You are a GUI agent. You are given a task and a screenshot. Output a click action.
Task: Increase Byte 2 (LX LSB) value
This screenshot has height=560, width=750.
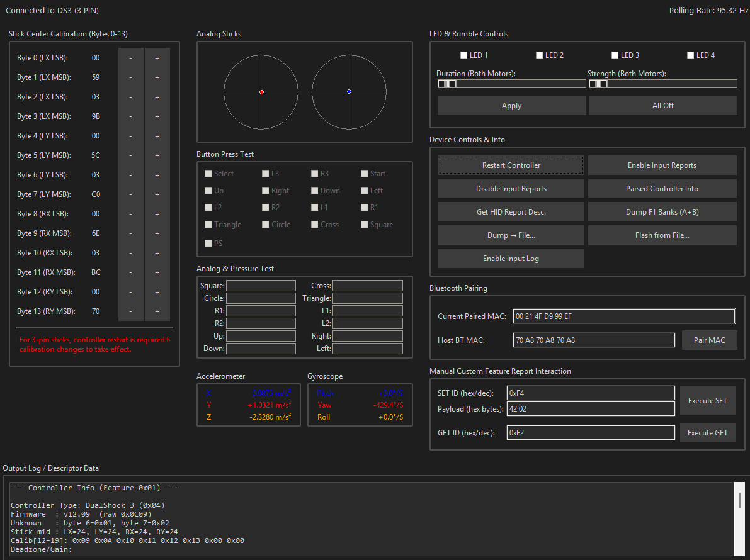(157, 97)
